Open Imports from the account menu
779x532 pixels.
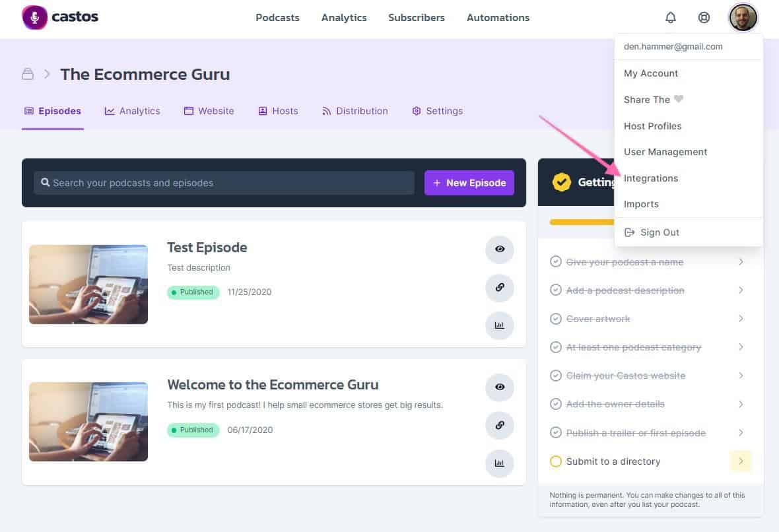641,204
